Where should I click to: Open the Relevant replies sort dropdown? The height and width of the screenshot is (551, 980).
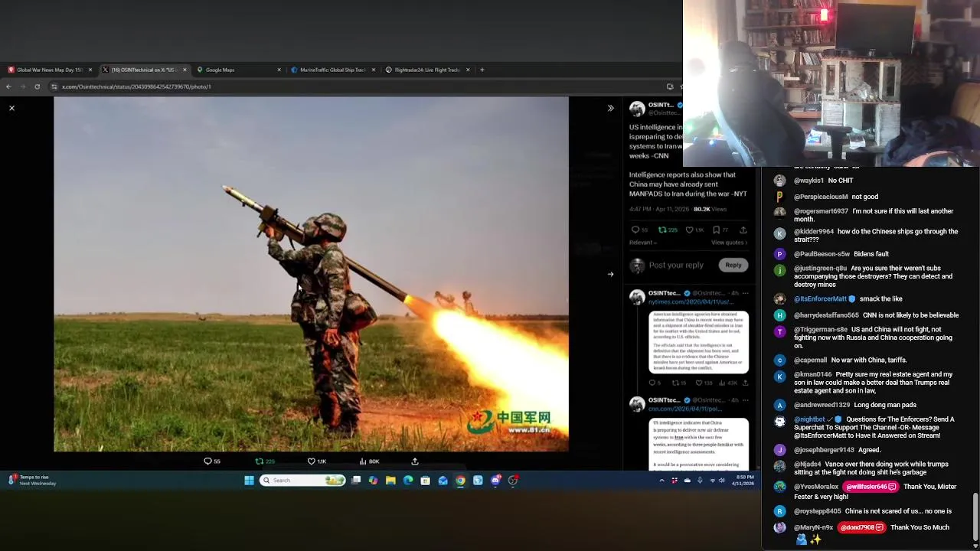(643, 243)
